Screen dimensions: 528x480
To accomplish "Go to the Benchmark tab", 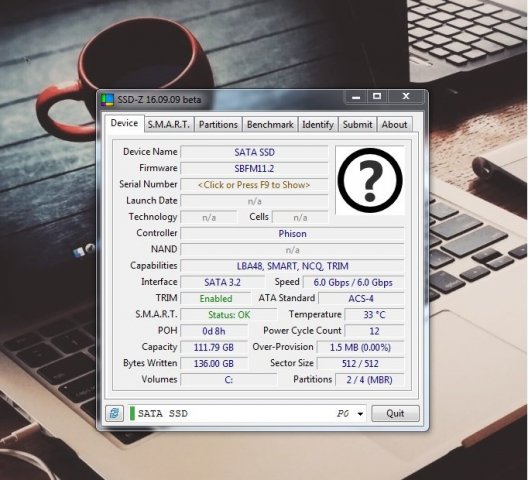I will pyautogui.click(x=270, y=125).
